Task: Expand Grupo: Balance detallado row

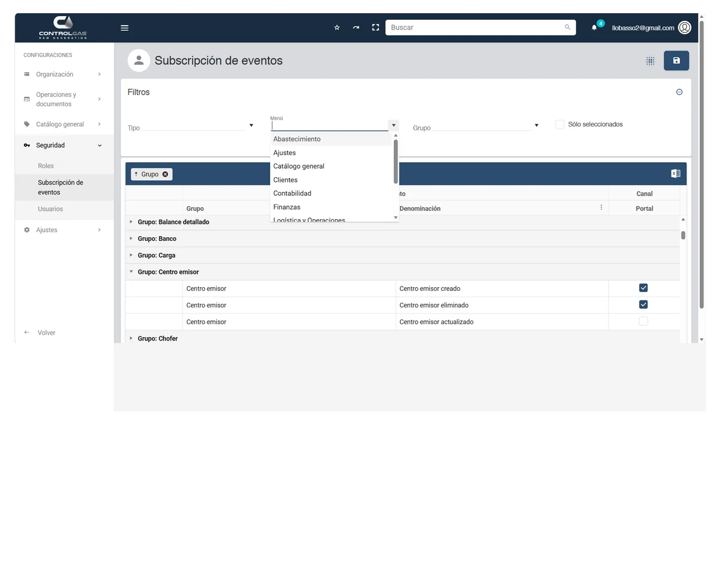Action: (131, 222)
